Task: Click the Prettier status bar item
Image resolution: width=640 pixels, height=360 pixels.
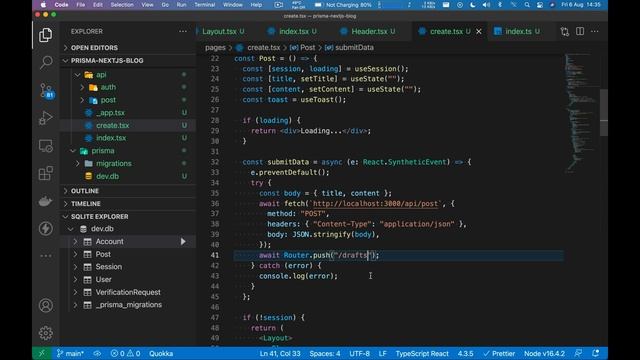Action: (499, 353)
